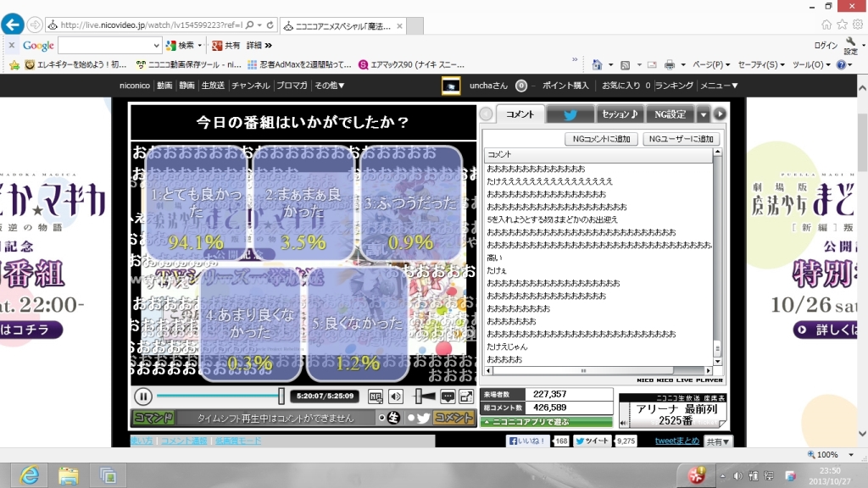The image size is (868, 488).
Task: Expand the その他 menu on niconico bar
Action: pos(330,86)
